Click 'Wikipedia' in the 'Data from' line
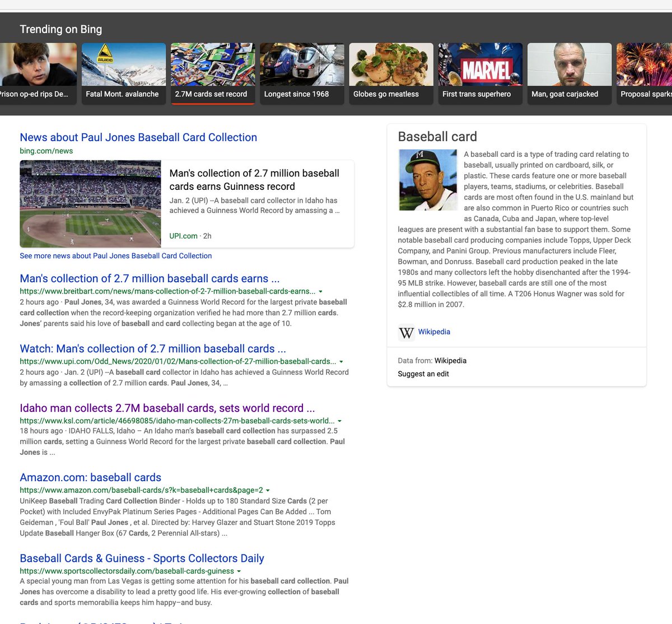 click(x=450, y=361)
